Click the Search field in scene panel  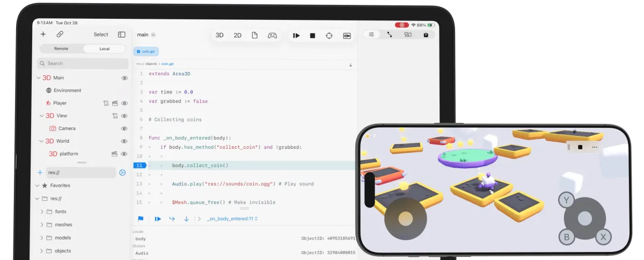(x=83, y=63)
